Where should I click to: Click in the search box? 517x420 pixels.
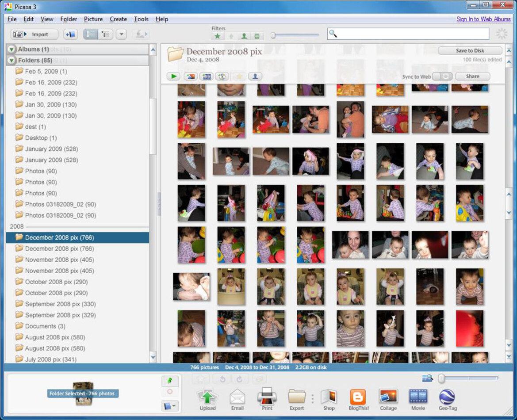408,34
